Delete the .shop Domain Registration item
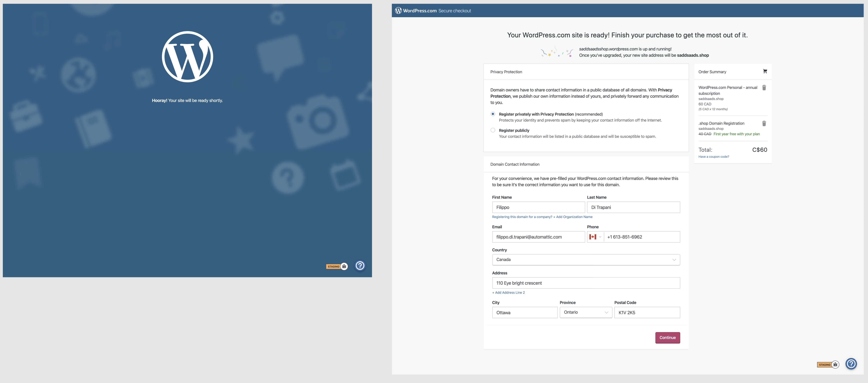Image resolution: width=868 pixels, height=383 pixels. point(764,124)
